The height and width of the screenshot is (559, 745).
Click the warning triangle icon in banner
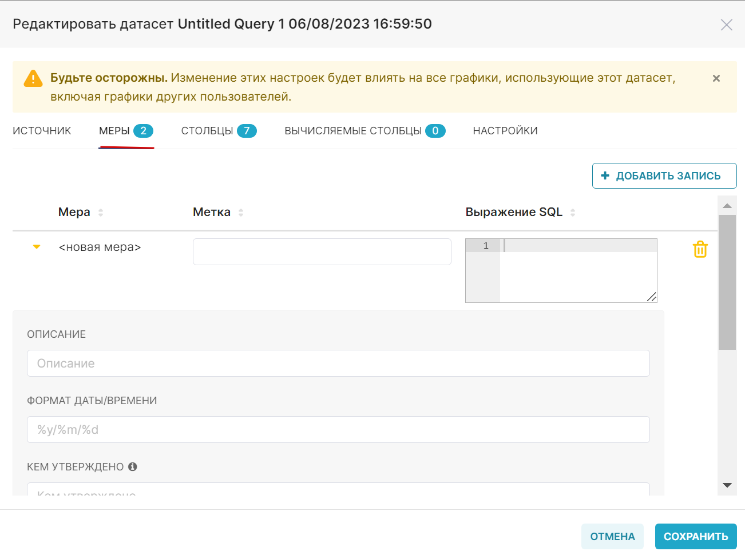[33, 79]
